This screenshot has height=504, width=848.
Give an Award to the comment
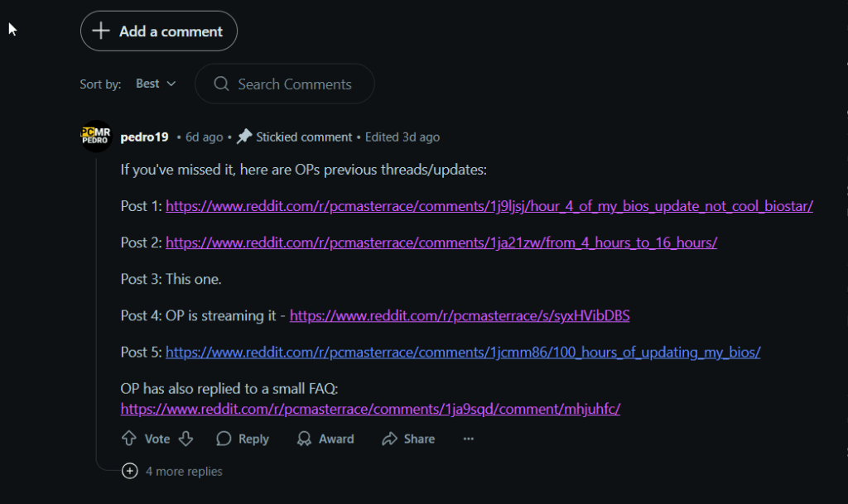pyautogui.click(x=325, y=439)
